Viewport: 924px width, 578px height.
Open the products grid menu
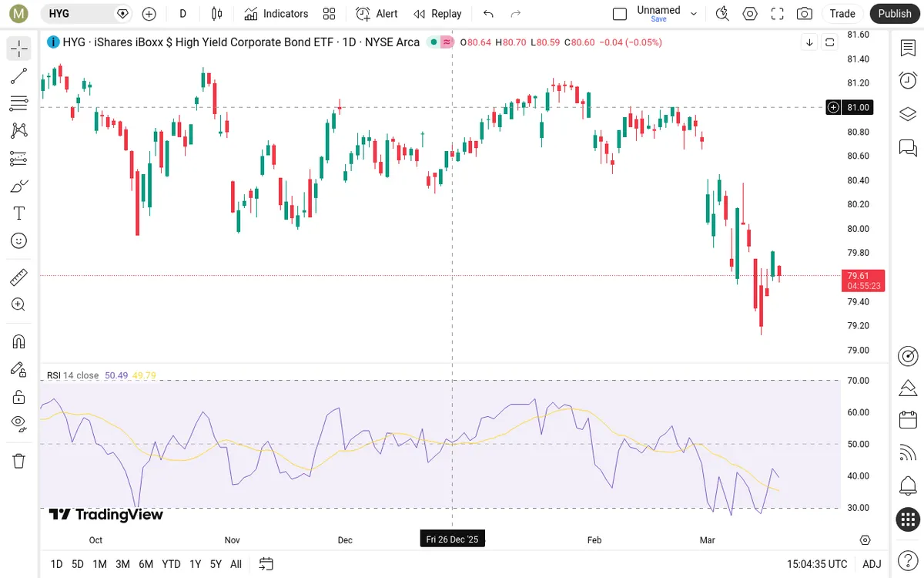[908, 519]
